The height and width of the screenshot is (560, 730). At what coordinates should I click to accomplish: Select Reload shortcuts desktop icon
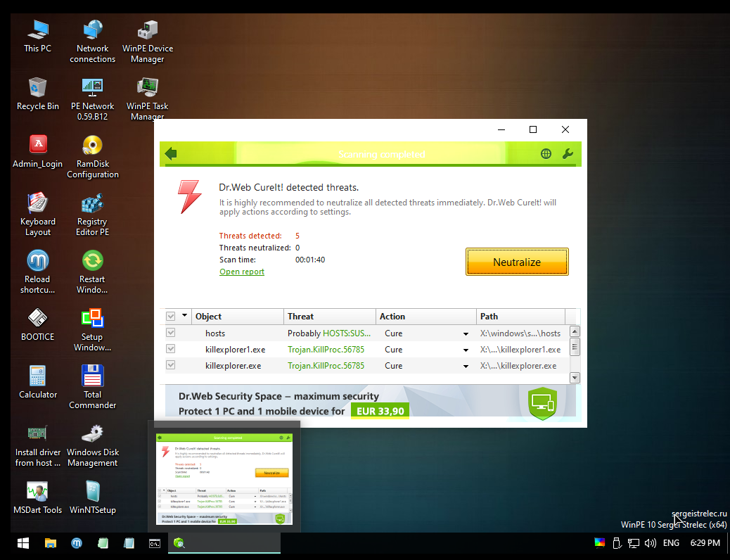38,272
